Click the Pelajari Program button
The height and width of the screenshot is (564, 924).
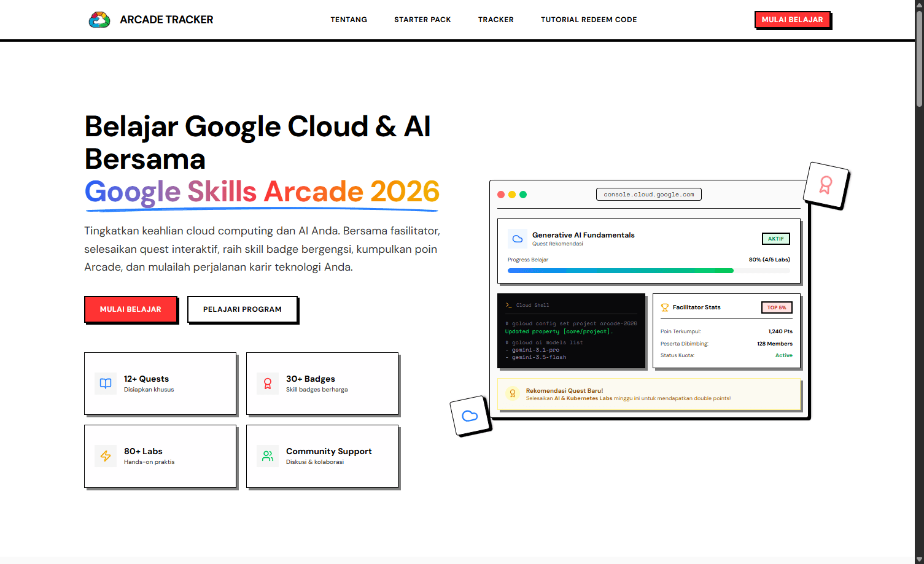pos(243,309)
